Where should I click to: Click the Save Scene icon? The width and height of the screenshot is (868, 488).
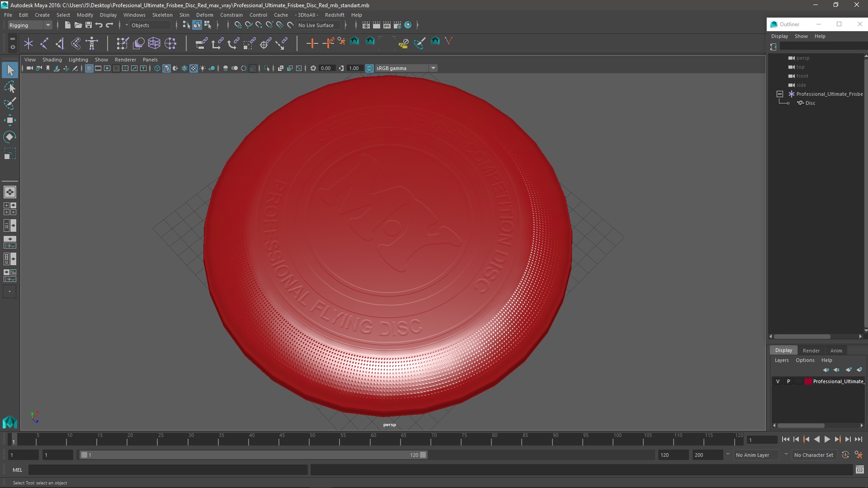click(x=89, y=25)
